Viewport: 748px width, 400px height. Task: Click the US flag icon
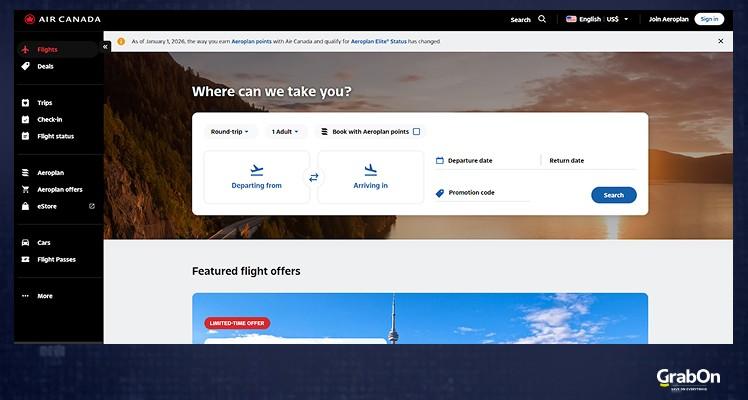571,19
